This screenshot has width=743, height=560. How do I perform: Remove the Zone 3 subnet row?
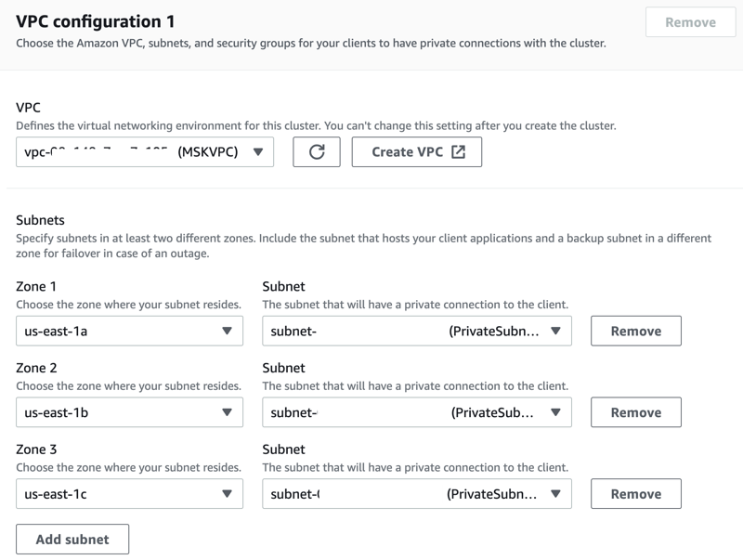(636, 494)
